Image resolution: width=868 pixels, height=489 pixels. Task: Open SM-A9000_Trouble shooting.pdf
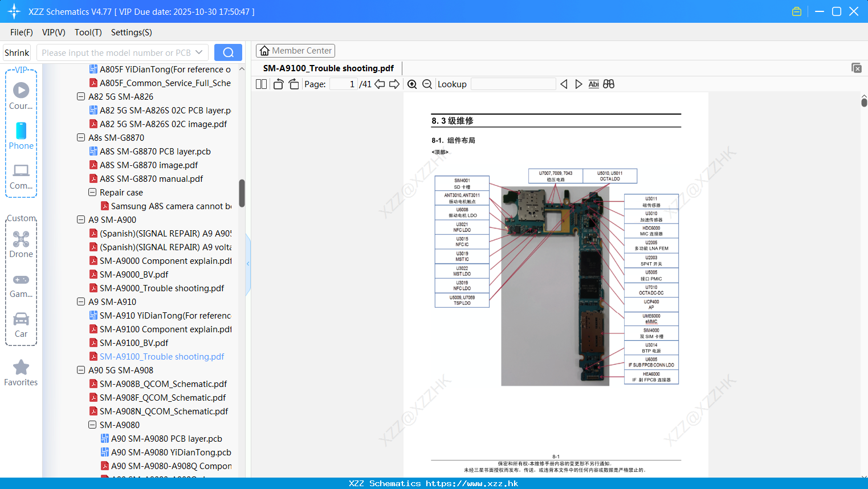157,288
